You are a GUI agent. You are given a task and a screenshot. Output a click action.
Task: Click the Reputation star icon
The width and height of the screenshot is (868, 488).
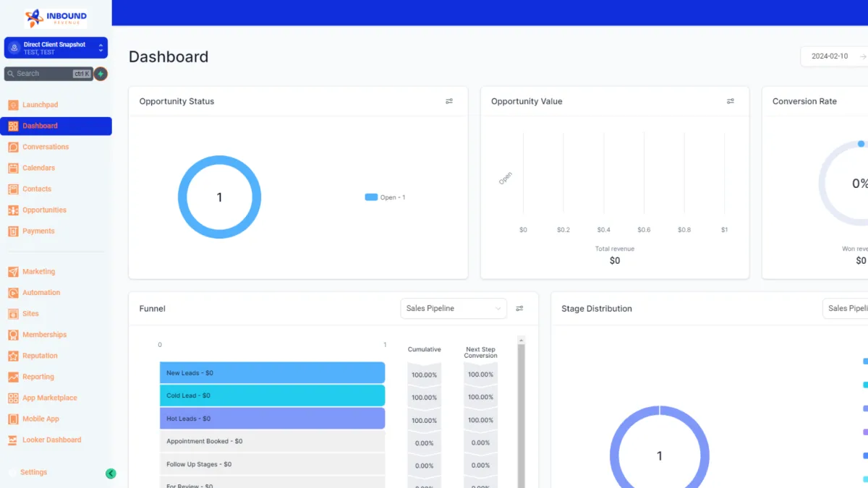(x=13, y=356)
